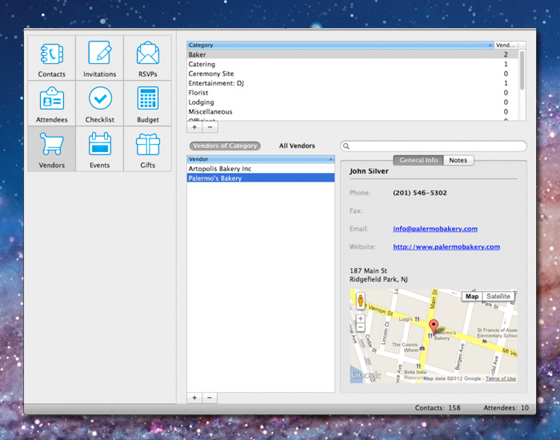Viewport: 560px width, 440px height.
Task: Click the vendor search field
Action: (x=433, y=146)
